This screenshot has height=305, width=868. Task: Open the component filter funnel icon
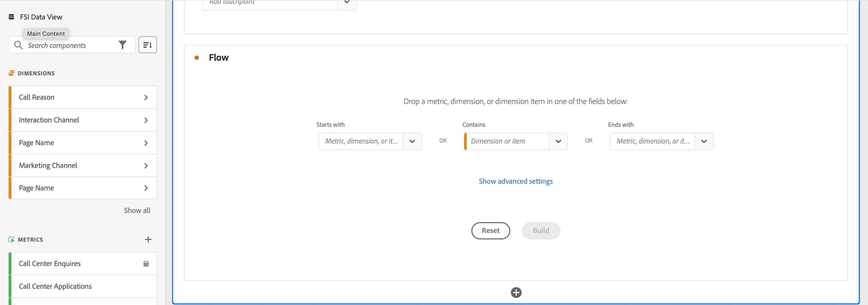click(123, 45)
